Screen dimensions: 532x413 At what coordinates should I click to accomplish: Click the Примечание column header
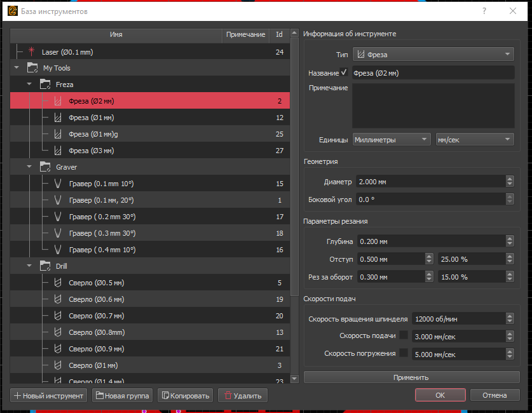pos(245,34)
